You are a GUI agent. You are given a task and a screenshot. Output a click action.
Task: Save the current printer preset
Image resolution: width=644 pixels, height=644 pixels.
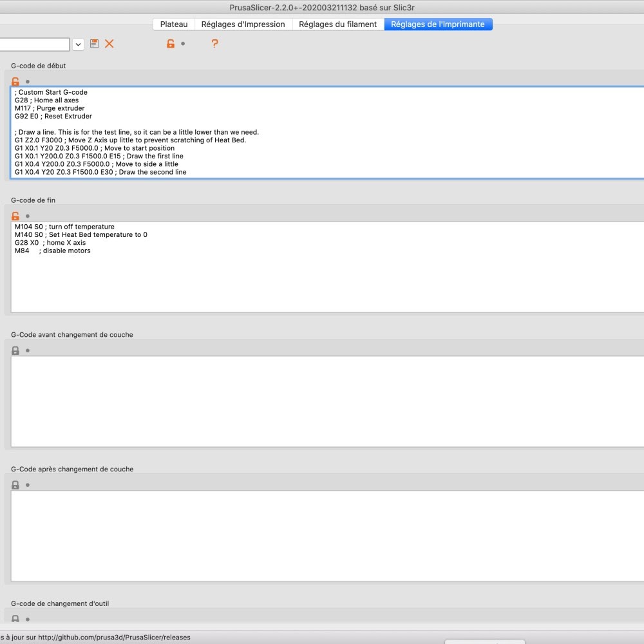[x=95, y=44]
